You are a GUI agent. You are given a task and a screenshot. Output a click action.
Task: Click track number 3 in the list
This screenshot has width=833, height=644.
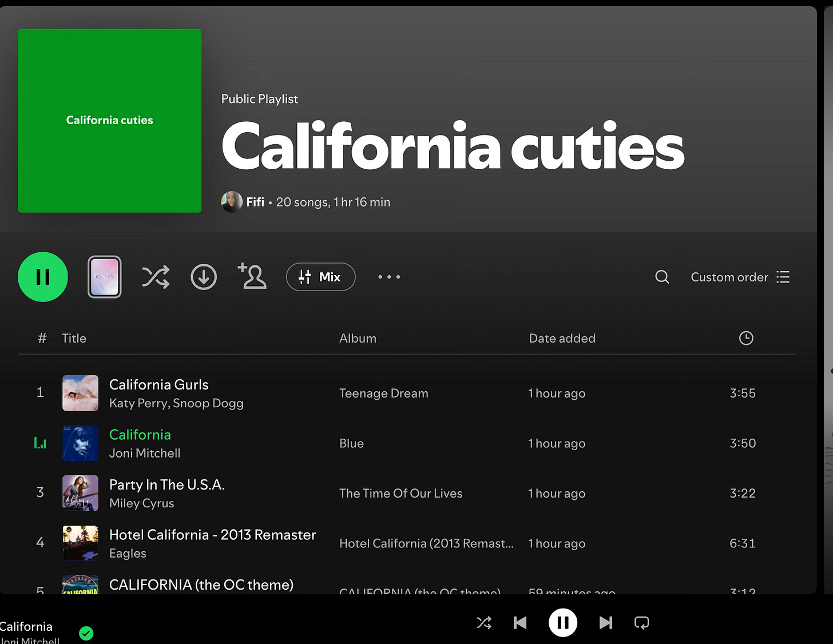pos(40,492)
